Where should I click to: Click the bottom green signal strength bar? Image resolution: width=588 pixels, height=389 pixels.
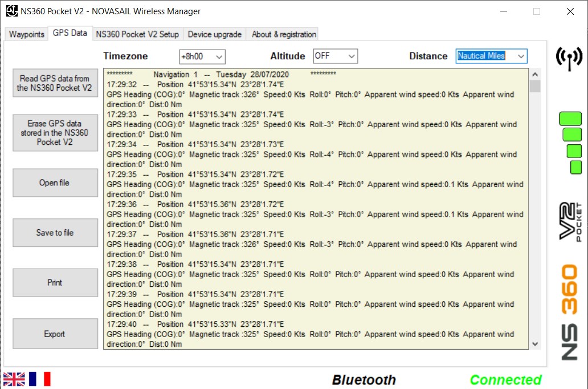coord(575,167)
